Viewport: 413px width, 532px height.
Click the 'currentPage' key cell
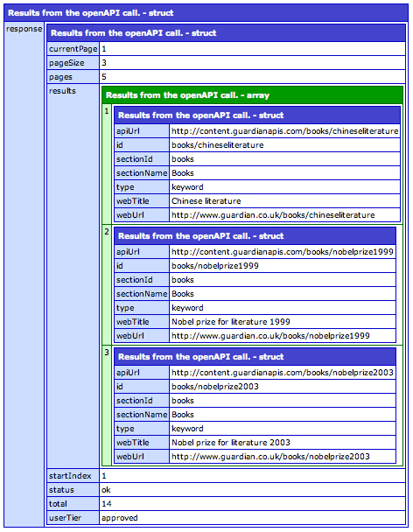[x=73, y=49]
